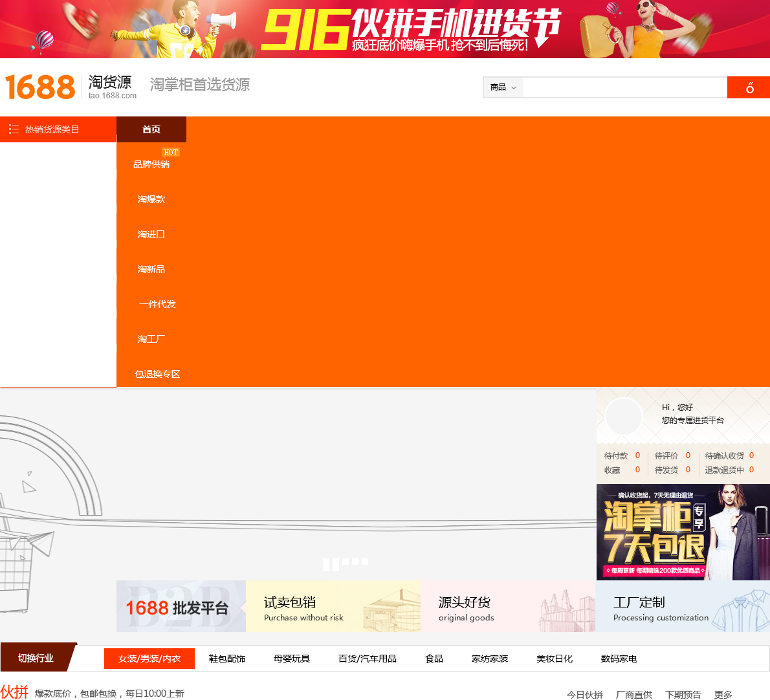Go to 淘新品 section
The height and width of the screenshot is (700, 770).
click(151, 269)
